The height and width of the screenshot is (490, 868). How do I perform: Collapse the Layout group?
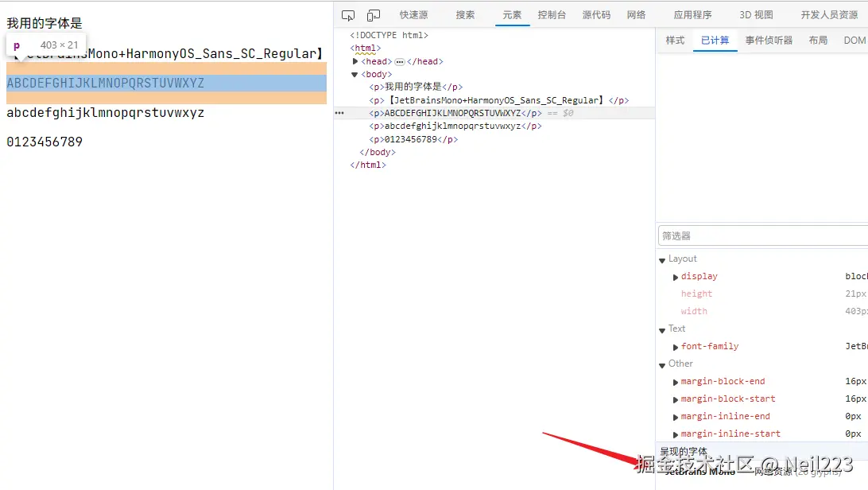point(662,259)
